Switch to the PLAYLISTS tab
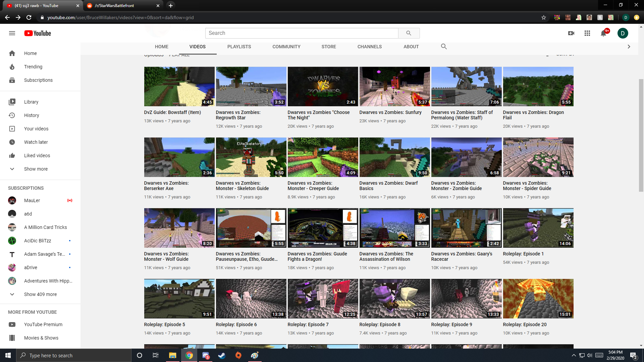644x362 pixels. pyautogui.click(x=239, y=47)
